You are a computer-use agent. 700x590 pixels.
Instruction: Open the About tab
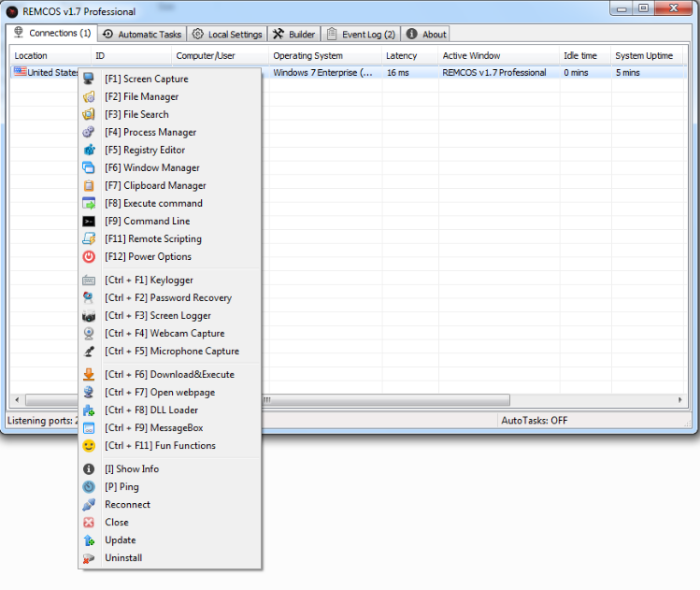pos(425,35)
